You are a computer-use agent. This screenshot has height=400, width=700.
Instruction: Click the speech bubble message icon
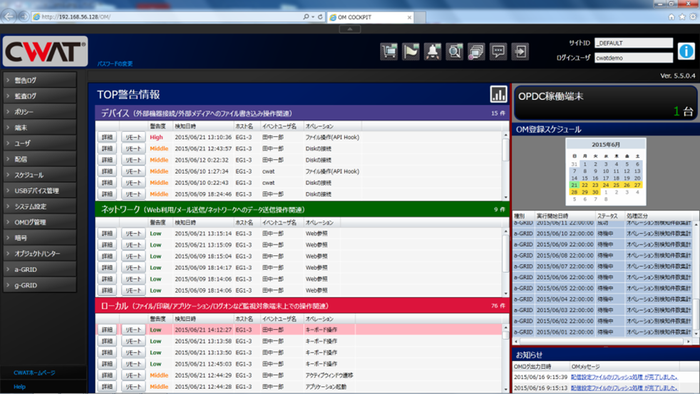pos(498,51)
